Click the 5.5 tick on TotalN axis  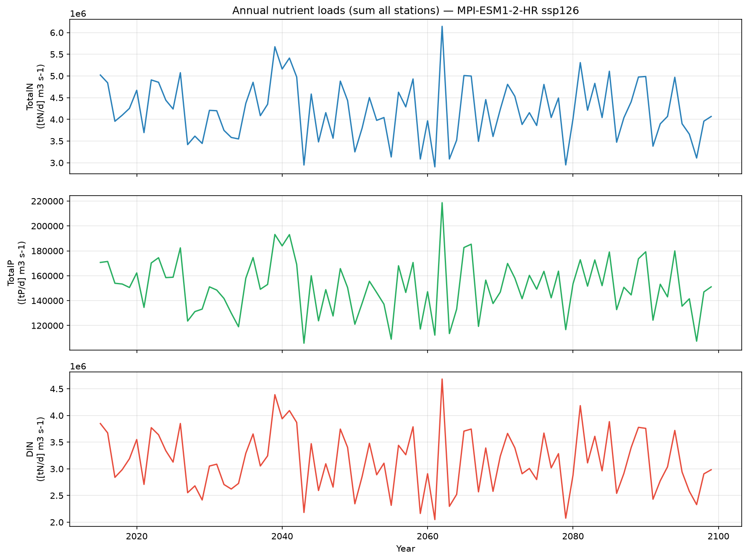[x=58, y=55]
